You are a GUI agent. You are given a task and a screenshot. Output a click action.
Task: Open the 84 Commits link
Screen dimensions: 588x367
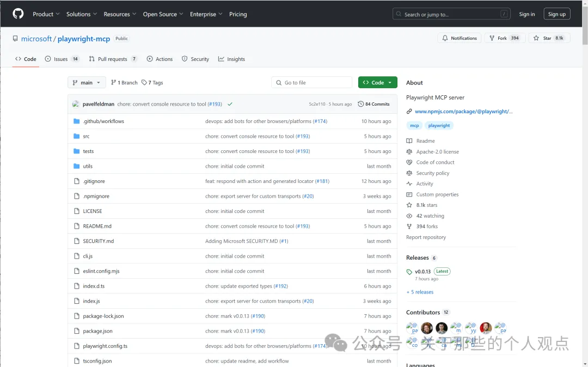[374, 104]
